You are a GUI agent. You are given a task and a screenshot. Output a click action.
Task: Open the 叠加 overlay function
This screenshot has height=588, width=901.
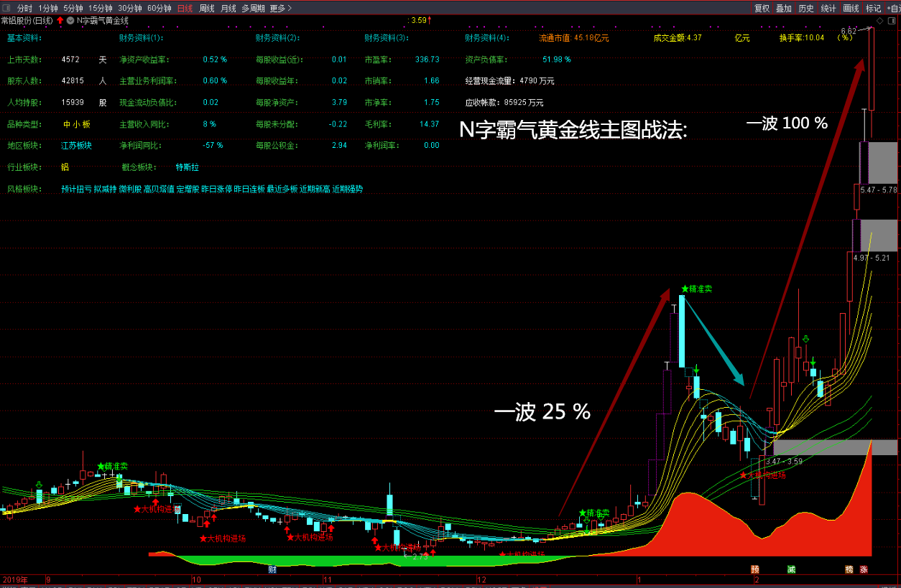[783, 9]
